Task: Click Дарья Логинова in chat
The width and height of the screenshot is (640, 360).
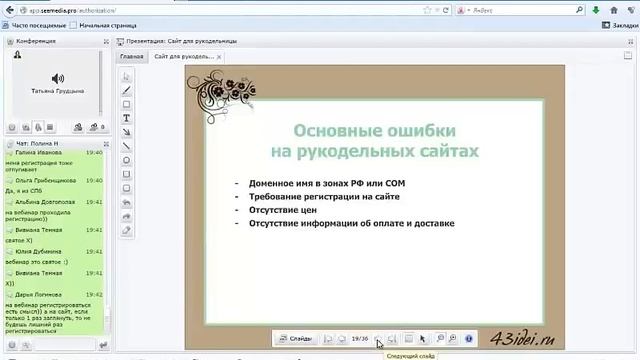Action: click(x=38, y=295)
